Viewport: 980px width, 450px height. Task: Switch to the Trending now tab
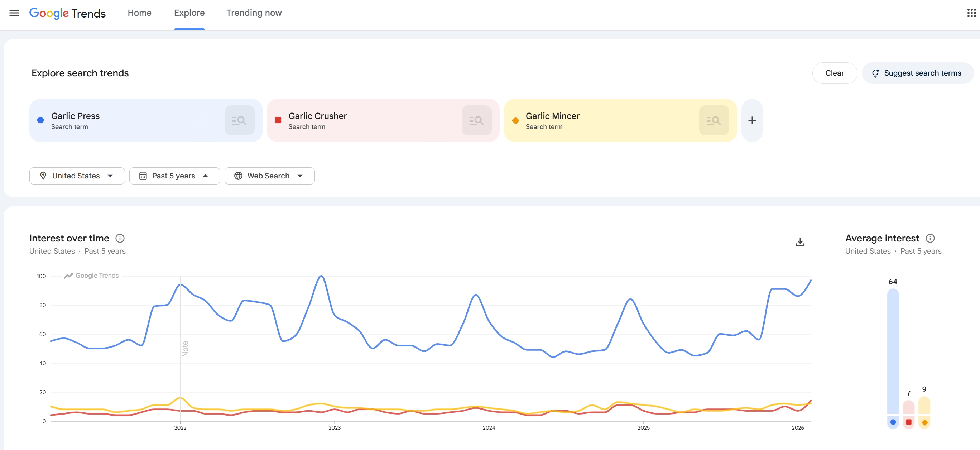254,13
